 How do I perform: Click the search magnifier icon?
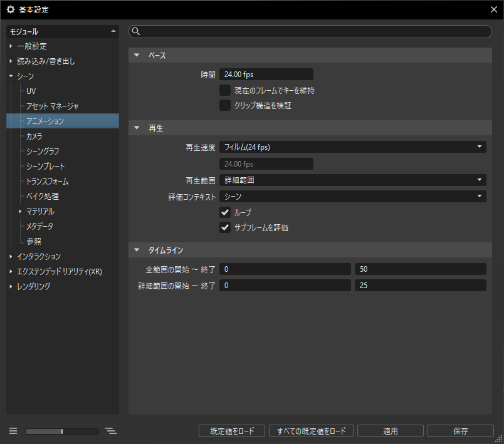click(x=136, y=31)
